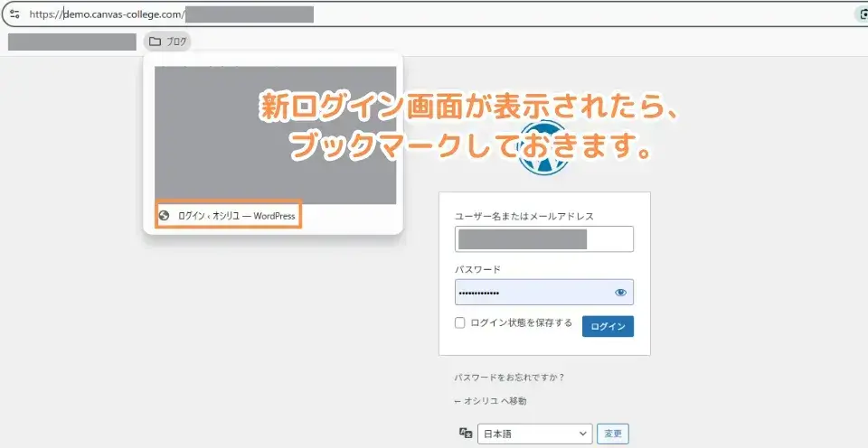The height and width of the screenshot is (448, 868).
Task: Click the blue ログイン button
Action: click(x=608, y=326)
